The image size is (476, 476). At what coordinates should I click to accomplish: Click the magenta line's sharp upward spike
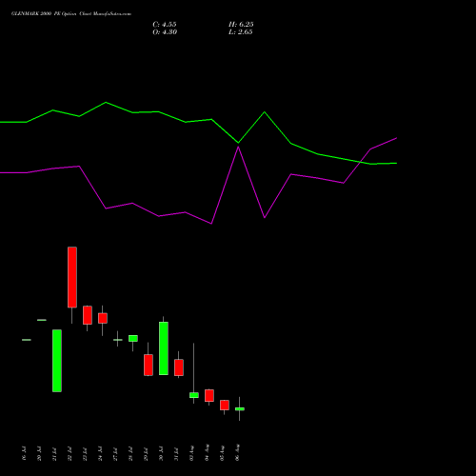(238, 148)
